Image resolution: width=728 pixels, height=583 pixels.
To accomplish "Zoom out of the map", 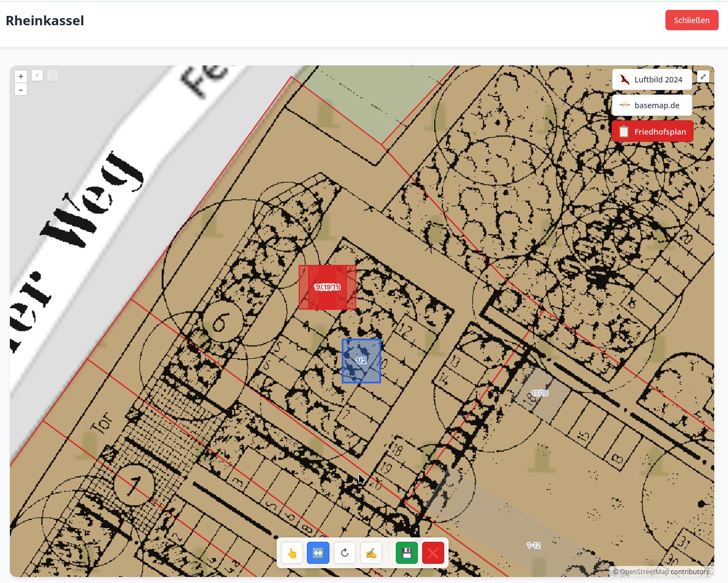I will pyautogui.click(x=21, y=89).
